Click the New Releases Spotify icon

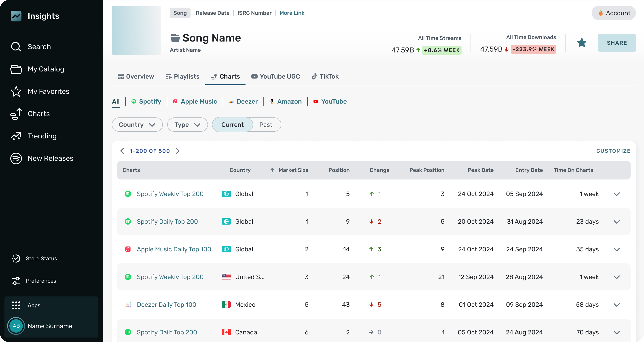pyautogui.click(x=16, y=158)
